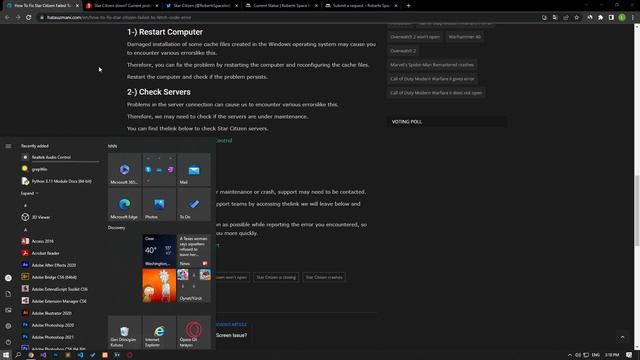Open the Photos tile

(x=159, y=204)
